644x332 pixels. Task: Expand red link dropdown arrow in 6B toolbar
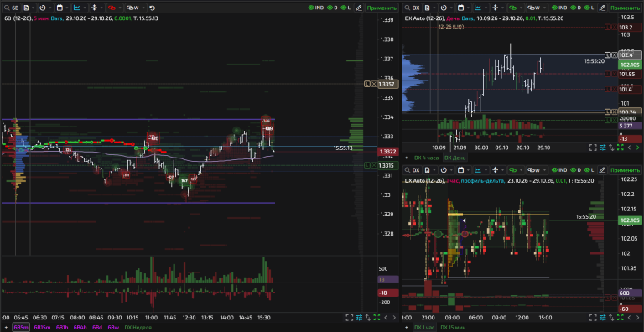tap(120, 8)
